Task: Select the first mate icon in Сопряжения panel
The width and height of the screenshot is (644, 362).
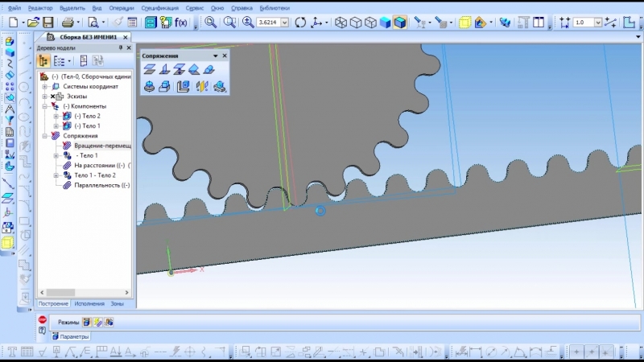Action: coord(149,69)
